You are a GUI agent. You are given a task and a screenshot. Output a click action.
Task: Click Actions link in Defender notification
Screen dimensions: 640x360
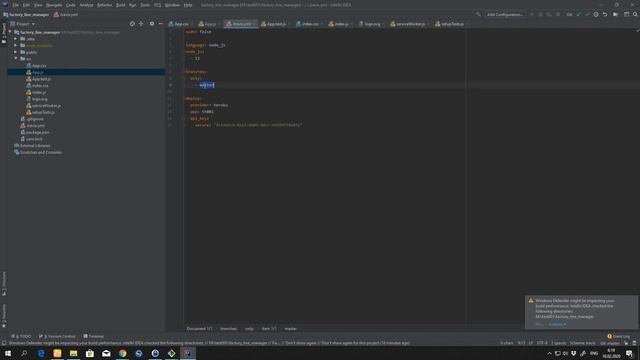coord(557,324)
